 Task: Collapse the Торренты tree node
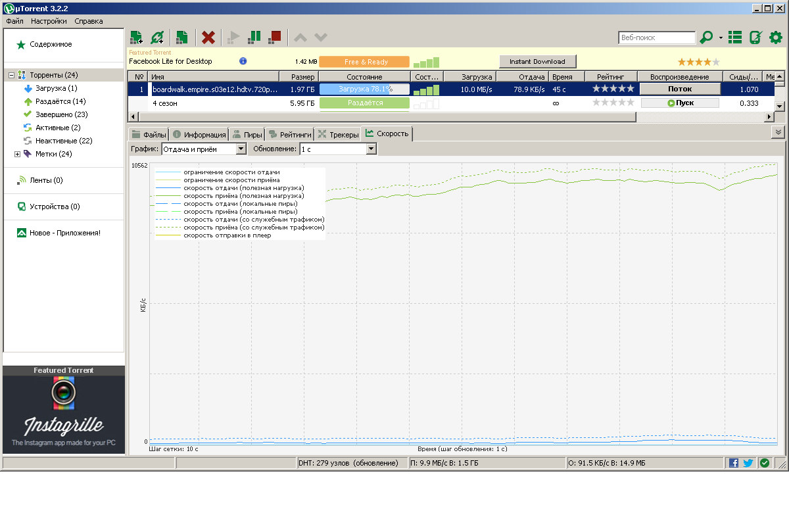pos(11,75)
